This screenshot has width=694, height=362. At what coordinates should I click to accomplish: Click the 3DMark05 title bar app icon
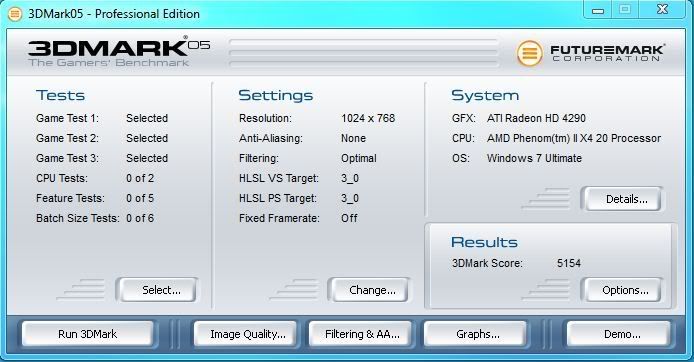(15, 14)
